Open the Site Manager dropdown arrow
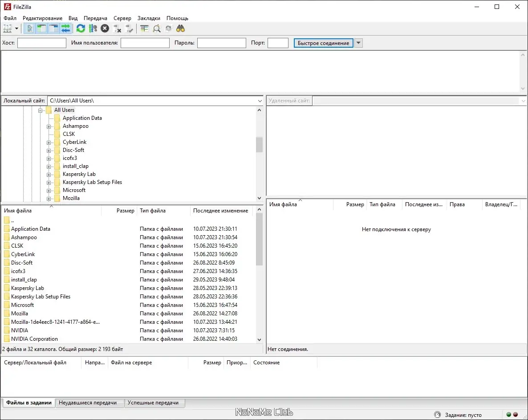This screenshot has height=420, width=528. [x=16, y=29]
